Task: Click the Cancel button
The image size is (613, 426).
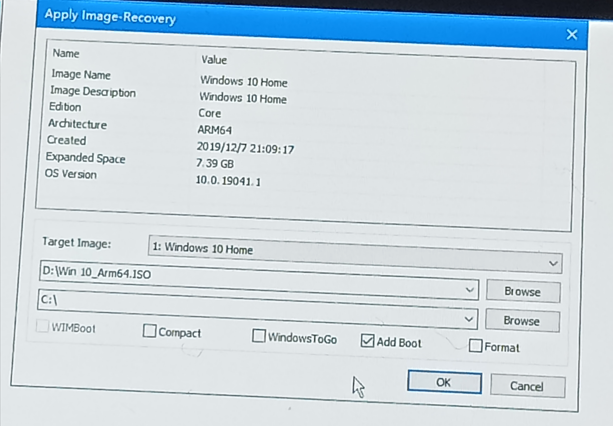Action: point(527,386)
